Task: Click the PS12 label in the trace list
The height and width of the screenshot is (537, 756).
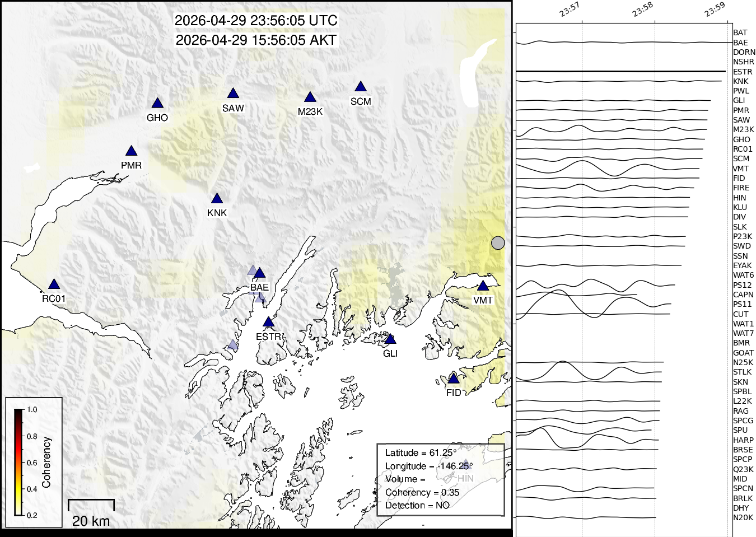Action: click(x=743, y=285)
